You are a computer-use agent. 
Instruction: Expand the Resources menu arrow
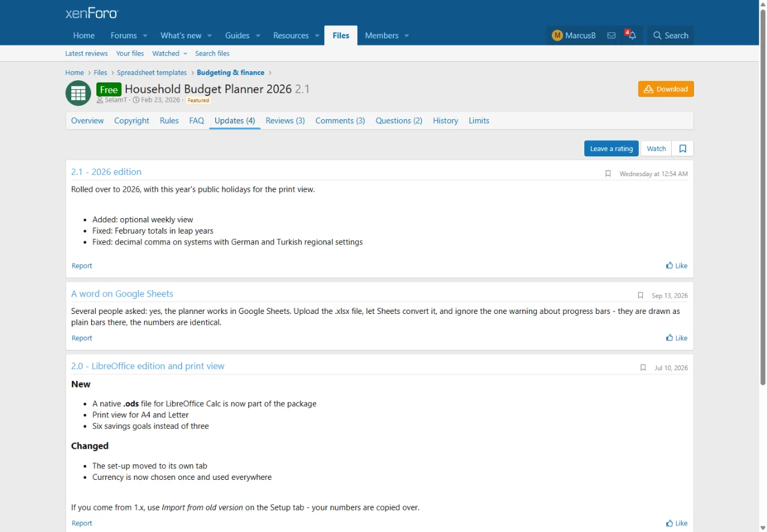(317, 36)
